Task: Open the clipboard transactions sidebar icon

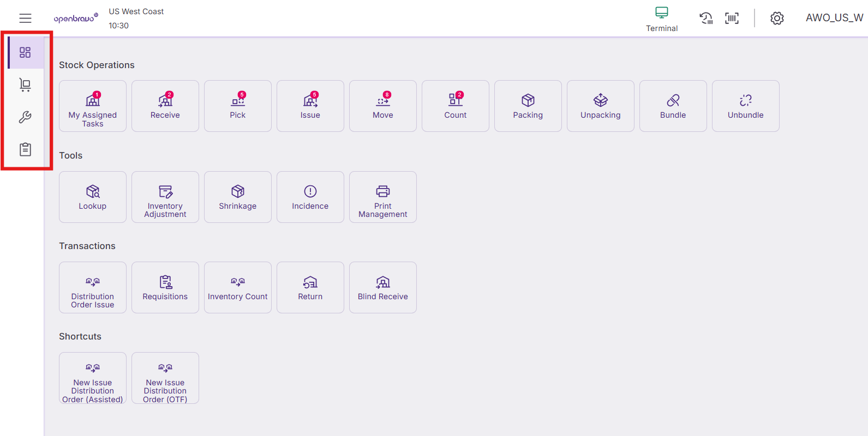Action: point(25,149)
